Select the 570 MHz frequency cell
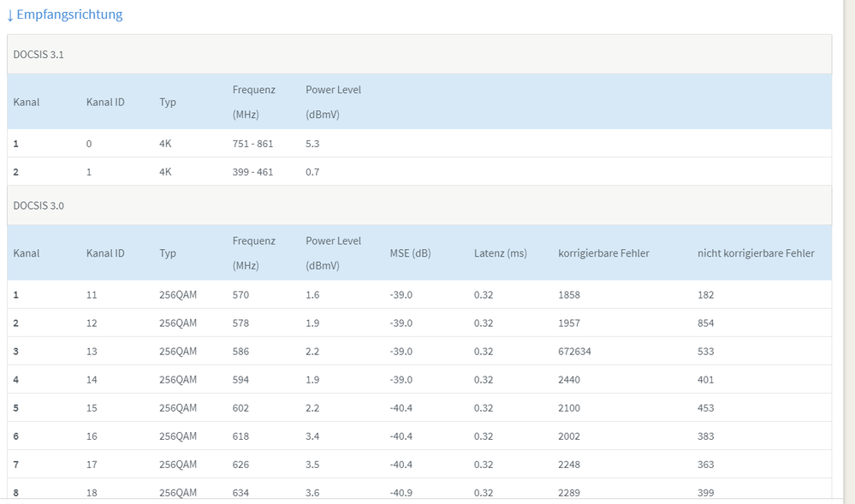Image resolution: width=855 pixels, height=504 pixels. [240, 295]
